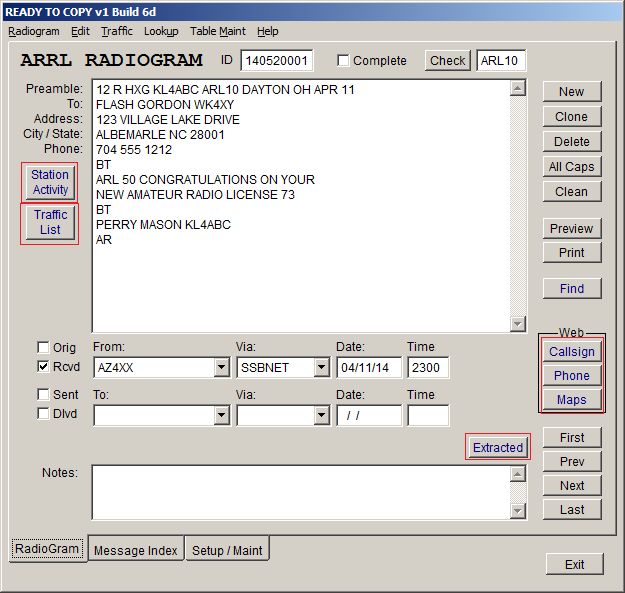The width and height of the screenshot is (625, 593).
Task: Open the Traffic List
Action: tap(50, 222)
